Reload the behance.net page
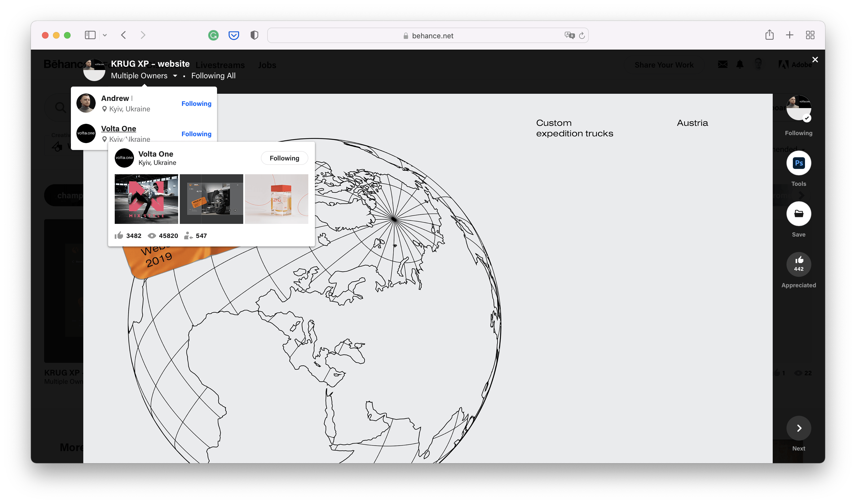This screenshot has height=504, width=856. click(x=582, y=35)
